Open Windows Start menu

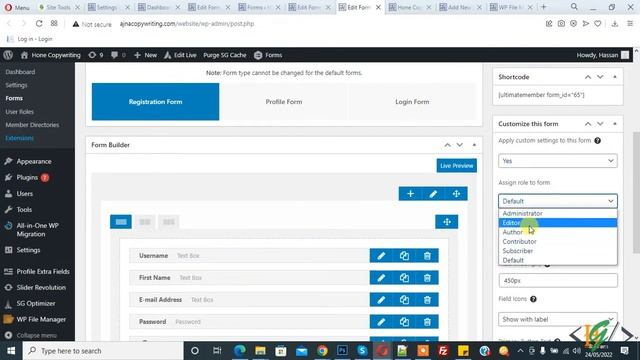(11, 351)
